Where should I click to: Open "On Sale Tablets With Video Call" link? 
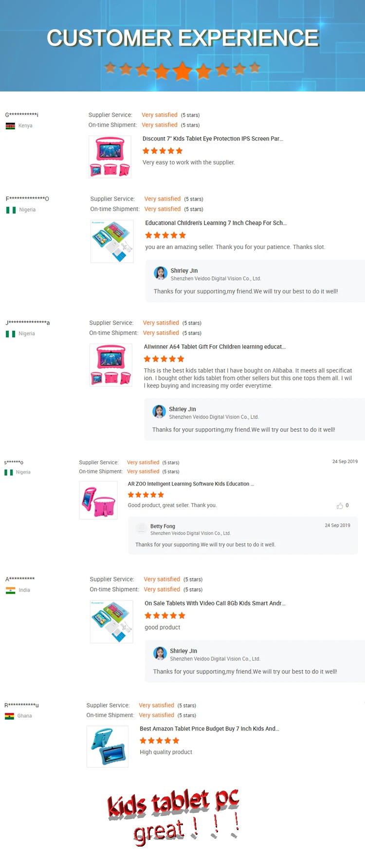click(215, 603)
